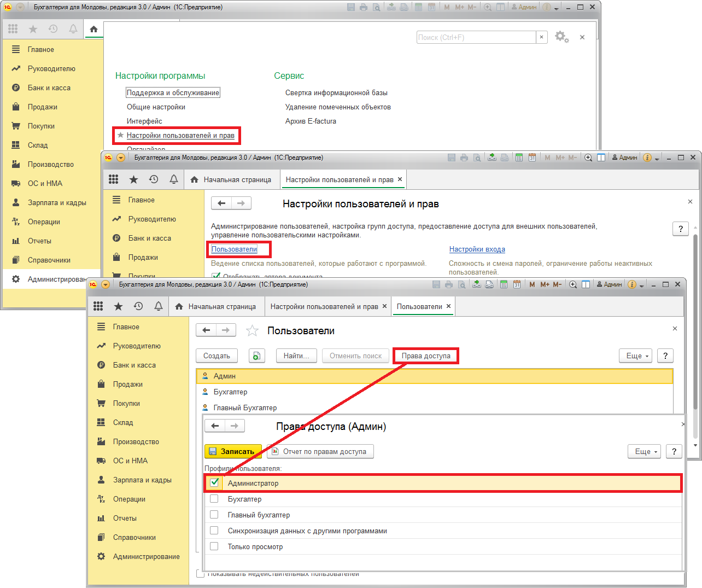This screenshot has width=702, height=588.
Task: Open Пользователи link in middle window
Action: point(234,249)
